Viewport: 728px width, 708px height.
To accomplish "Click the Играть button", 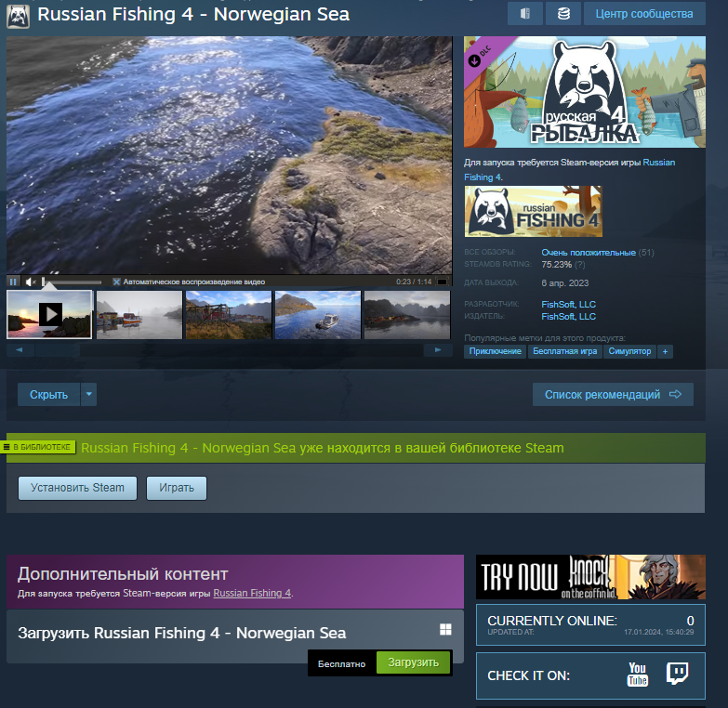I will (177, 488).
